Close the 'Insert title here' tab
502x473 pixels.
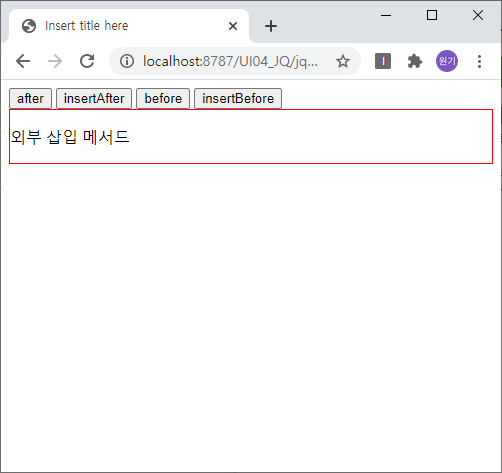tap(233, 26)
